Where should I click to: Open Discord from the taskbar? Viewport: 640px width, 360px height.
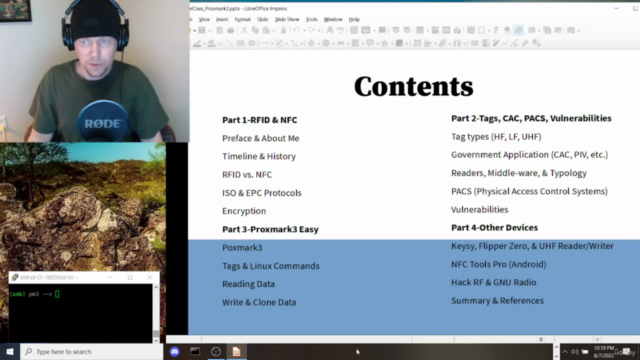pyautogui.click(x=175, y=351)
